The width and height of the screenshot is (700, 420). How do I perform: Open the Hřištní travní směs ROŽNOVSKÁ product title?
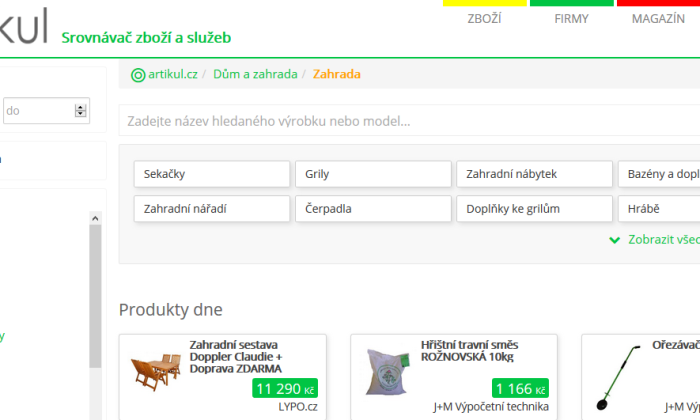(x=469, y=351)
